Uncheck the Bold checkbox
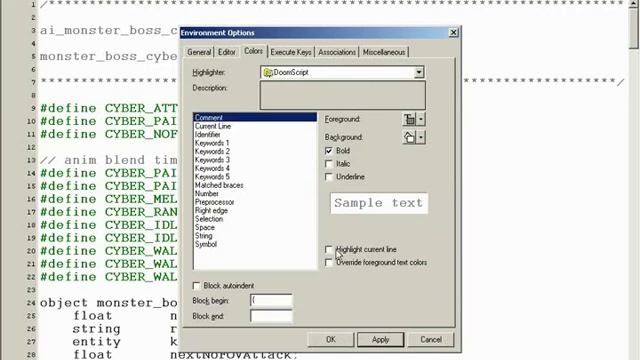 pos(329,151)
